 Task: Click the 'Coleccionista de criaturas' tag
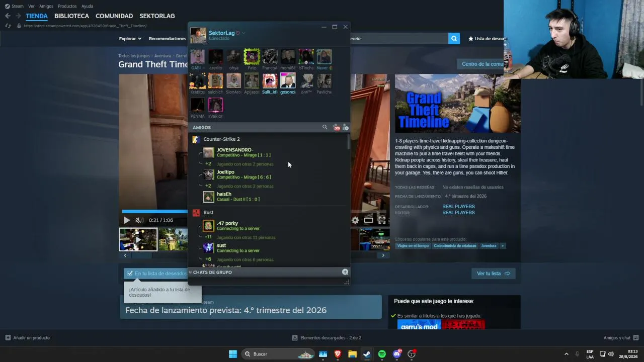coord(455,246)
